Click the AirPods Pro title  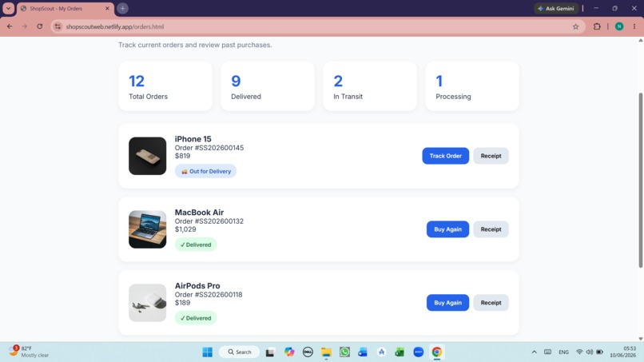pos(197,285)
